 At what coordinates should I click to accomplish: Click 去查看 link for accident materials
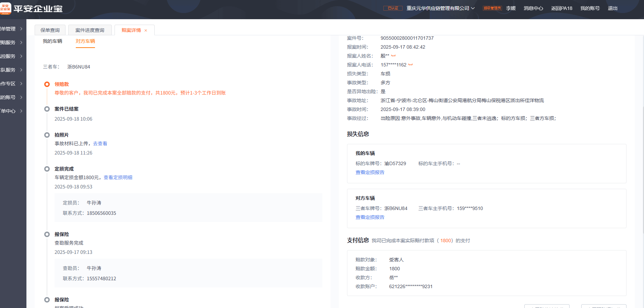(100, 144)
